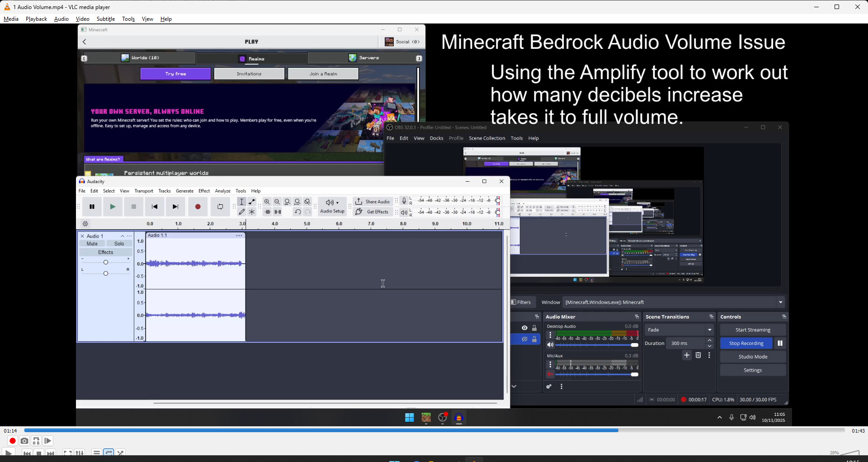Open the Audio Setup dropdown in Audacity
The height and width of the screenshot is (462, 868).
332,206
